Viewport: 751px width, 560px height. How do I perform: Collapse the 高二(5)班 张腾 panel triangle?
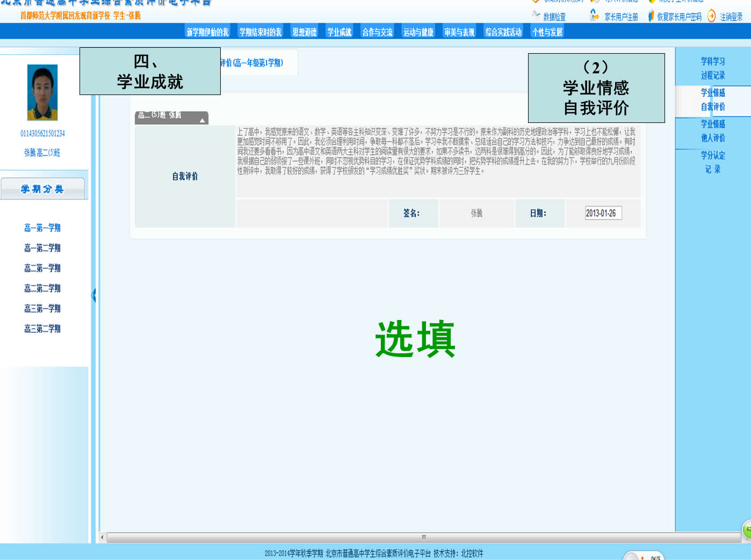202,120
